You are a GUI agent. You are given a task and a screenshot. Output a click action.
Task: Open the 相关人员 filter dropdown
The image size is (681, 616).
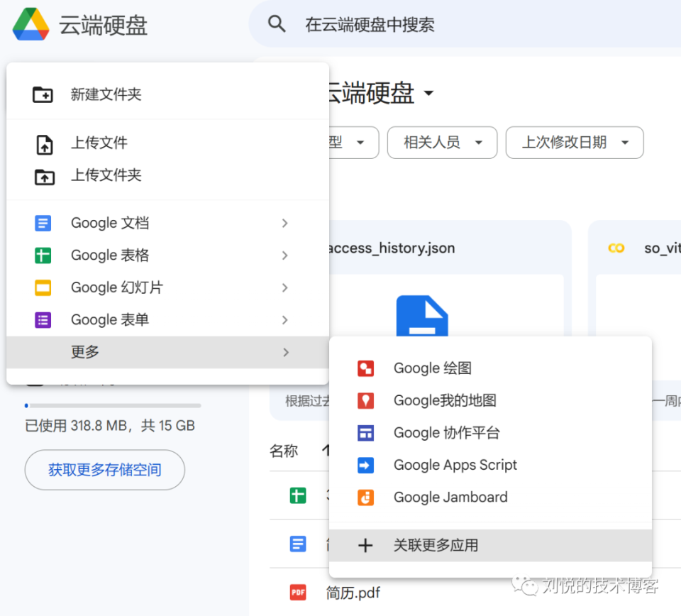click(442, 143)
